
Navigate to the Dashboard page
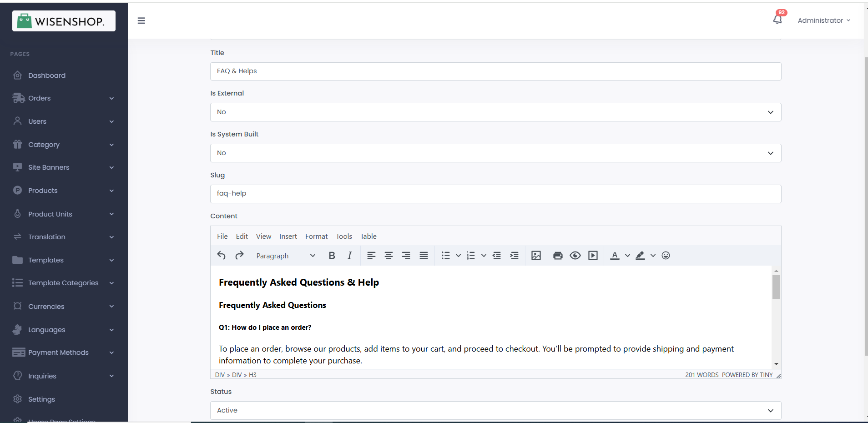pyautogui.click(x=46, y=75)
